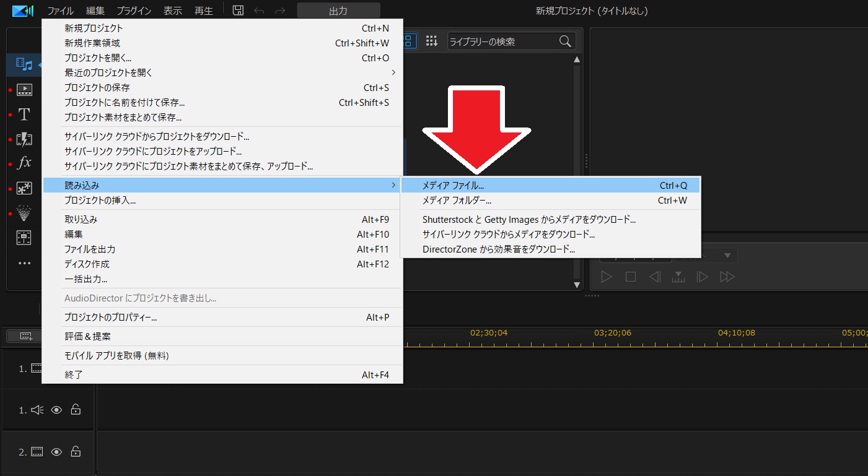
Task: Open the プラグイン menu
Action: click(134, 11)
